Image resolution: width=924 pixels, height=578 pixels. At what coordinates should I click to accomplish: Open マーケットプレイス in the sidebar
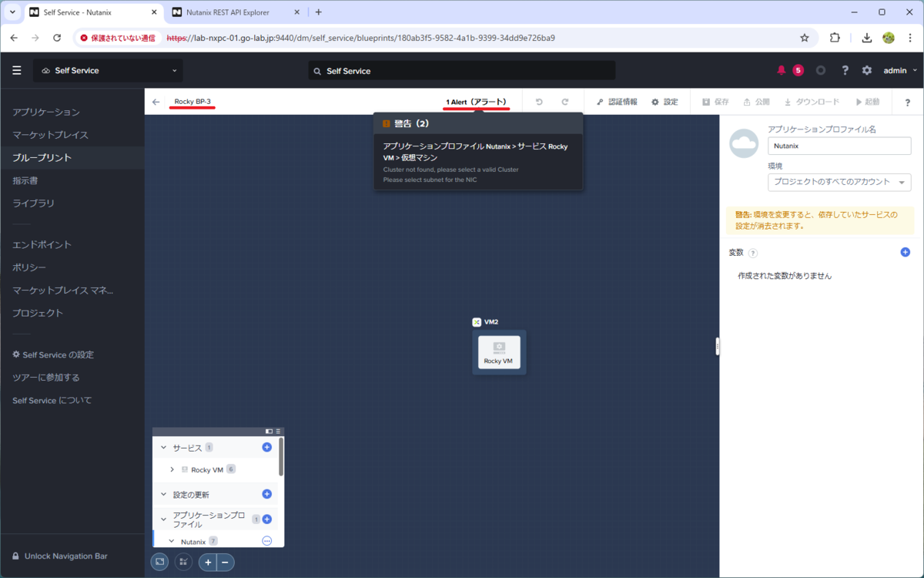tap(51, 135)
